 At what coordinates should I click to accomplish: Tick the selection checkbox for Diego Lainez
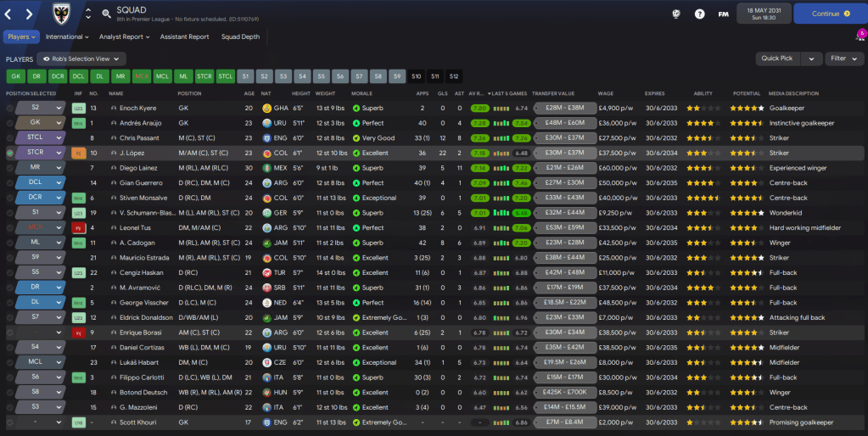pyautogui.click(x=10, y=168)
